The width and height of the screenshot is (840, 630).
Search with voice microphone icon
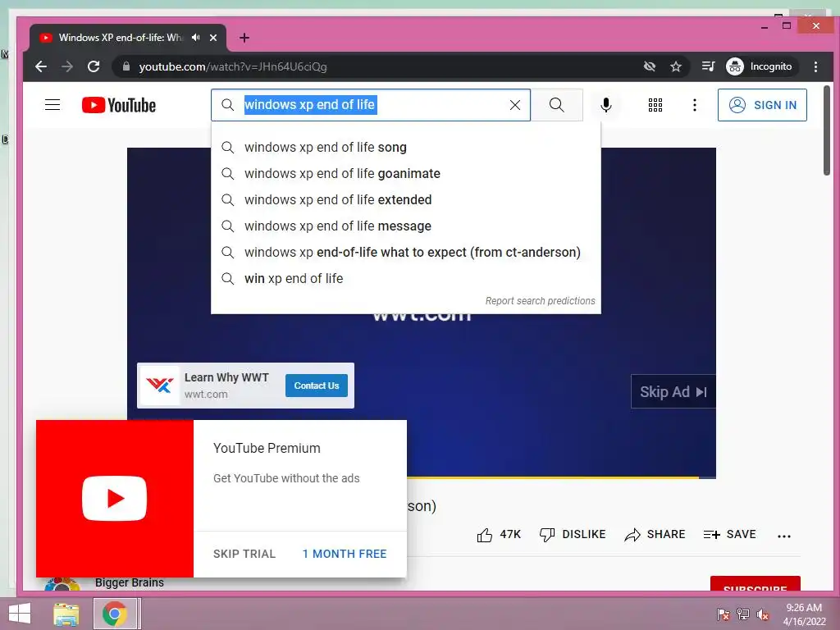pos(606,105)
